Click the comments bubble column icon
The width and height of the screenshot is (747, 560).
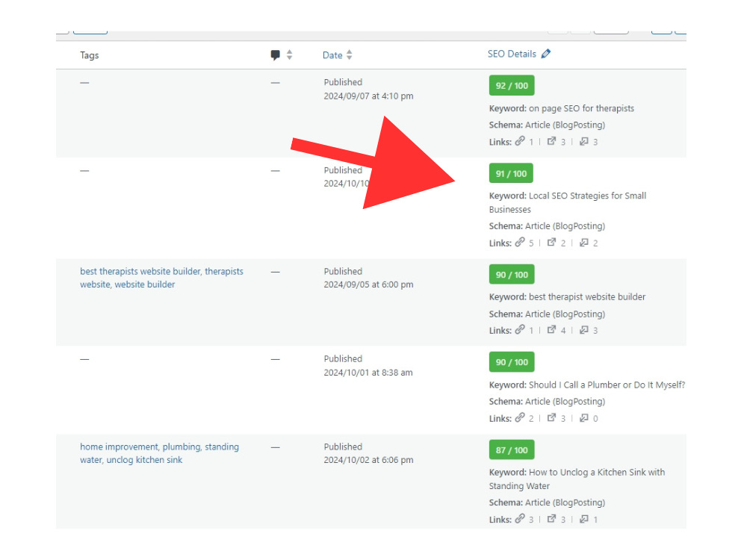click(x=276, y=55)
